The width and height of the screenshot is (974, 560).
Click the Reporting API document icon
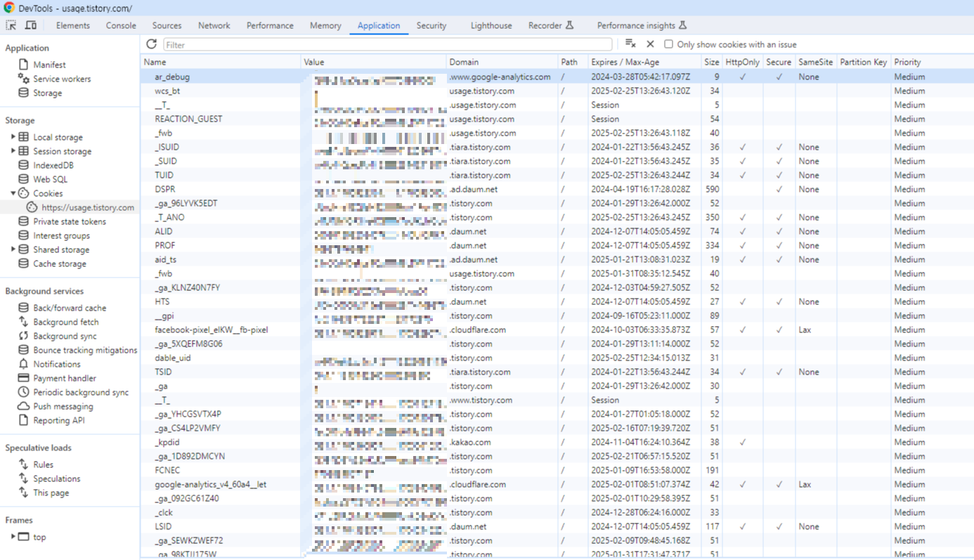pos(24,420)
